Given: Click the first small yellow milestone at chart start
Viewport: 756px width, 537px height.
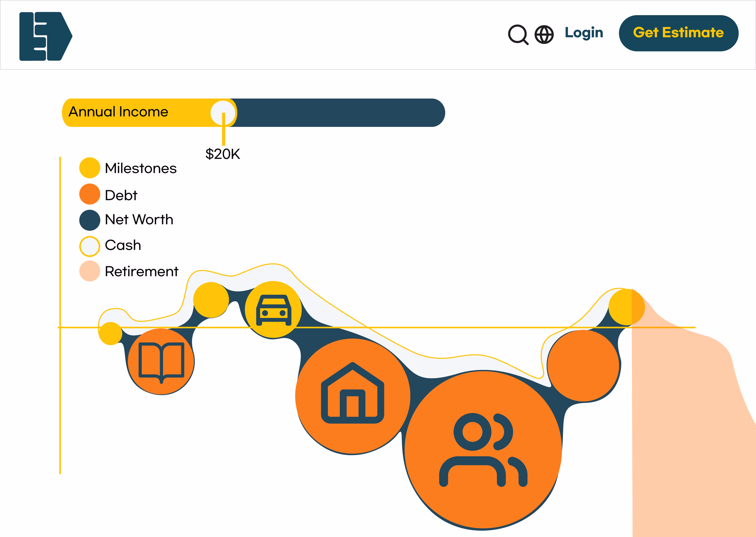Looking at the screenshot, I should [110, 333].
